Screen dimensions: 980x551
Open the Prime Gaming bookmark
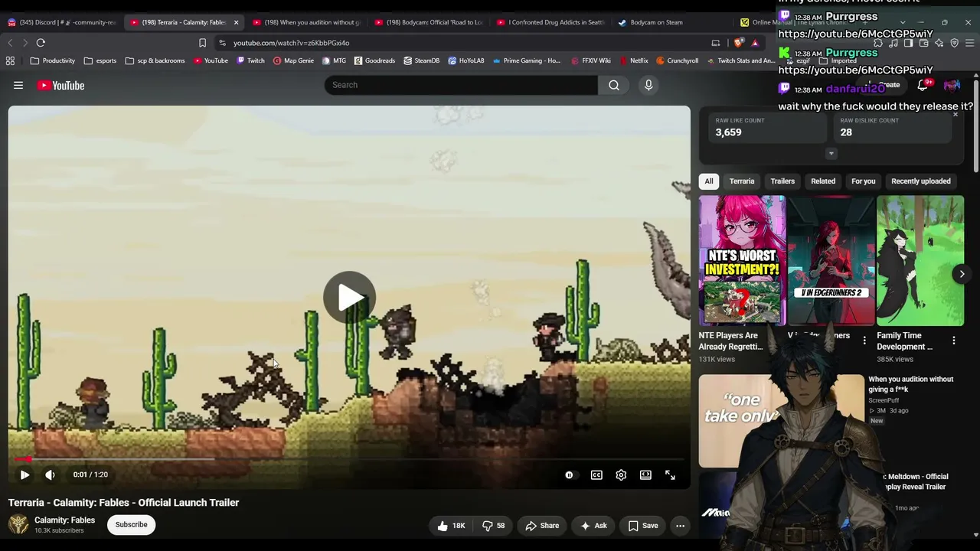pos(527,60)
